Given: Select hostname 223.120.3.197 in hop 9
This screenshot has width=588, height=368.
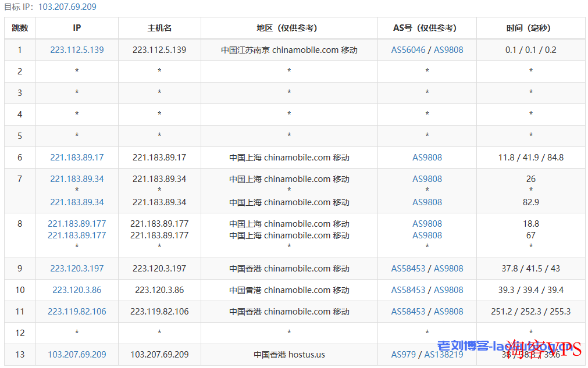Looking at the screenshot, I should 159,269.
